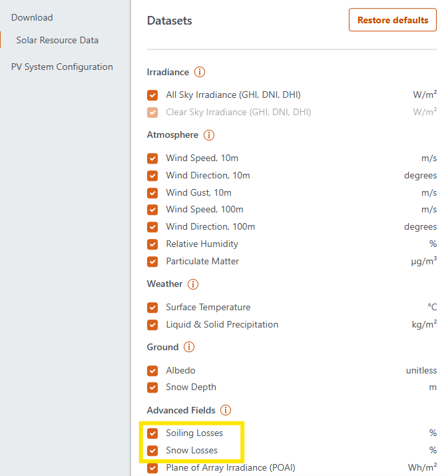Click the Restore defaults button
The height and width of the screenshot is (476, 448).
point(392,20)
